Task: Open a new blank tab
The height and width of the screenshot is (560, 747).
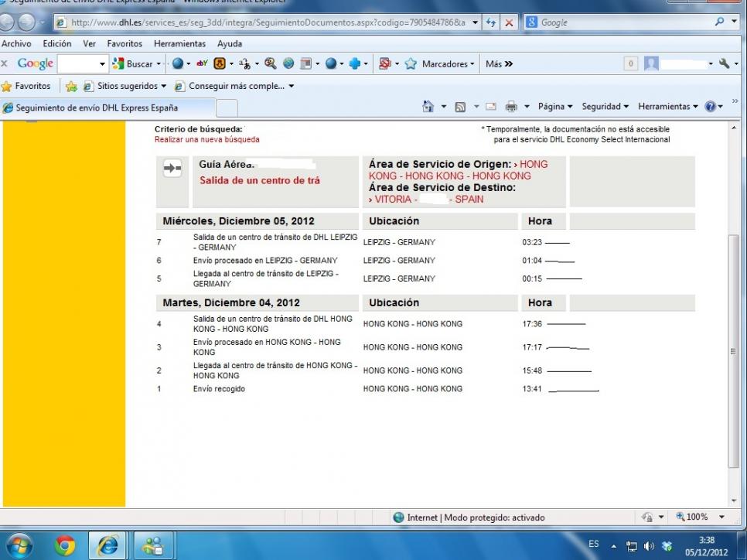Action: pos(227,108)
